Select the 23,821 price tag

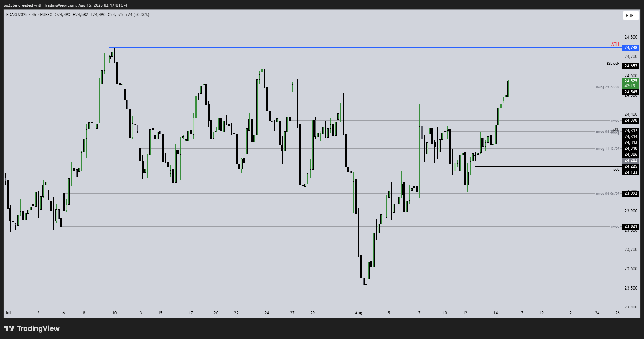(631, 226)
